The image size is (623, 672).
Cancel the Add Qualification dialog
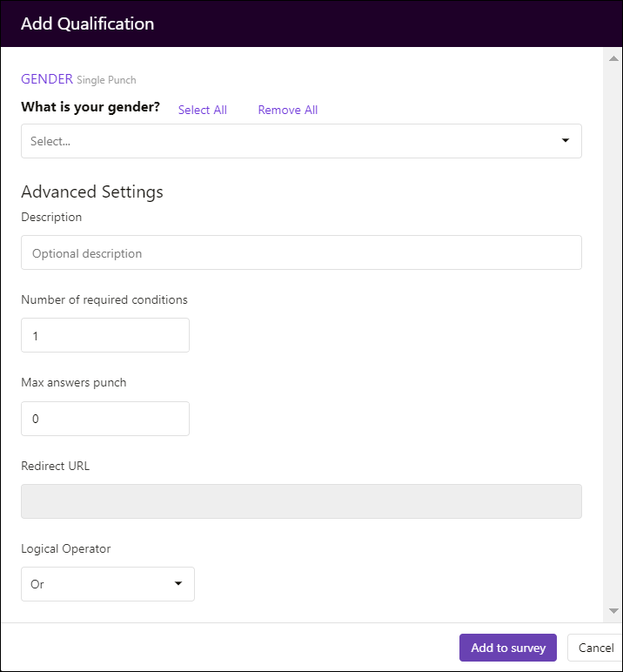tap(595, 648)
